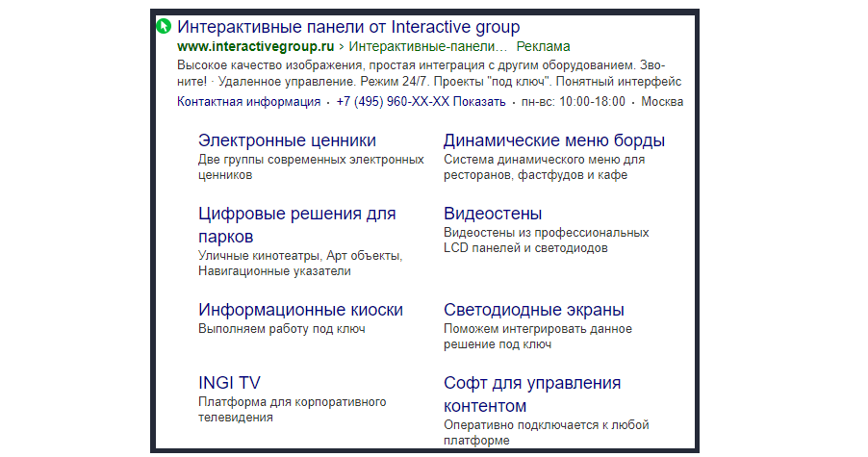The image size is (868, 457).
Task: Open the "Контактная информация" link
Action: [x=248, y=102]
